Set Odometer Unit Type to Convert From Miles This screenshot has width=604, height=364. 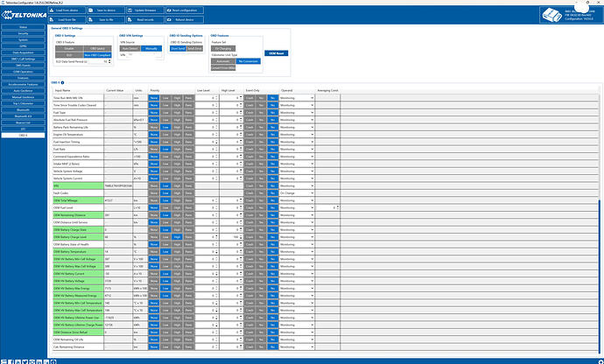[x=223, y=67]
